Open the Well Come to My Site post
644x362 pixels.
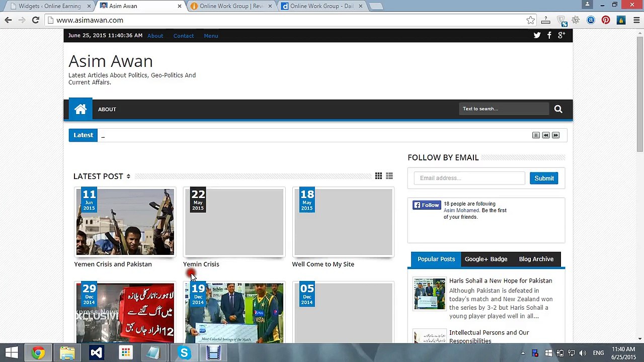point(323,264)
